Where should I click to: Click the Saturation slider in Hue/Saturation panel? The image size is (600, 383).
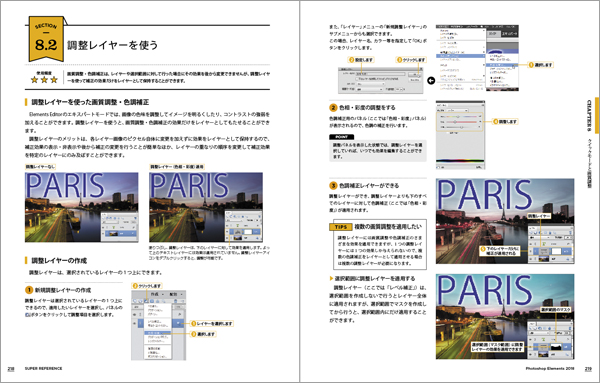(x=461, y=122)
